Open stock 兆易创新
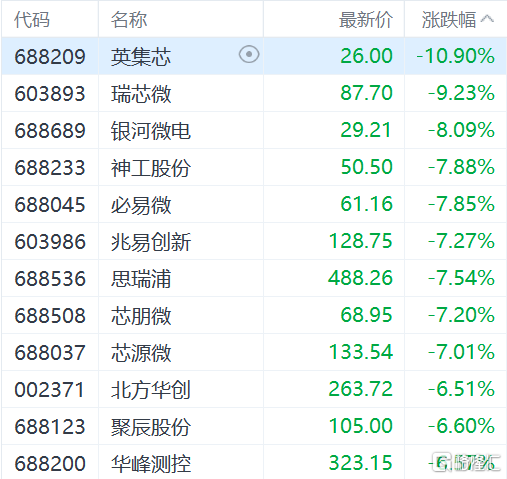This screenshot has width=507, height=479. (x=151, y=241)
